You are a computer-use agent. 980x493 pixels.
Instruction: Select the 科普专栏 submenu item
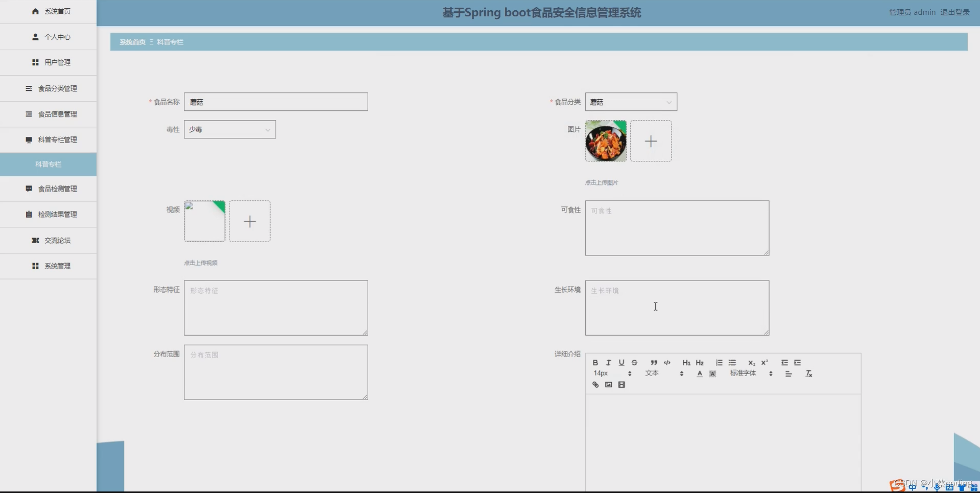(49, 164)
